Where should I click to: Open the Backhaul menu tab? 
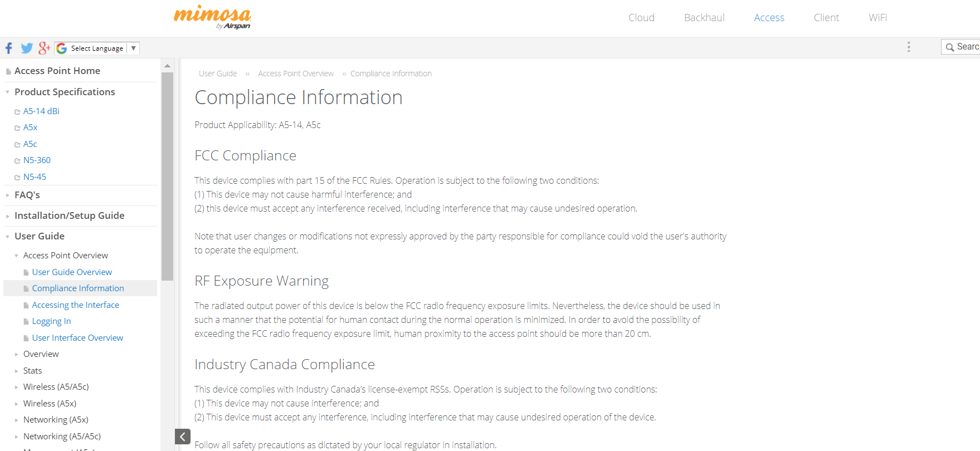704,18
